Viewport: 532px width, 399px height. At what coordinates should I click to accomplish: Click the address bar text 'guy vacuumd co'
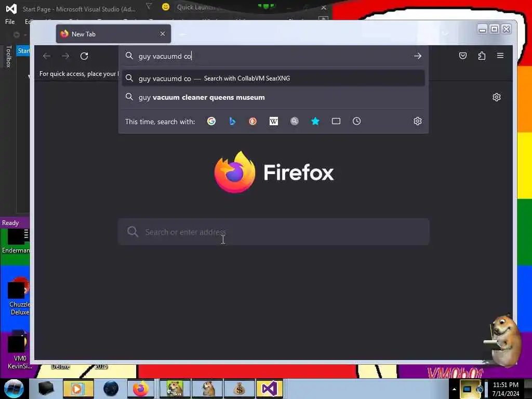click(165, 56)
